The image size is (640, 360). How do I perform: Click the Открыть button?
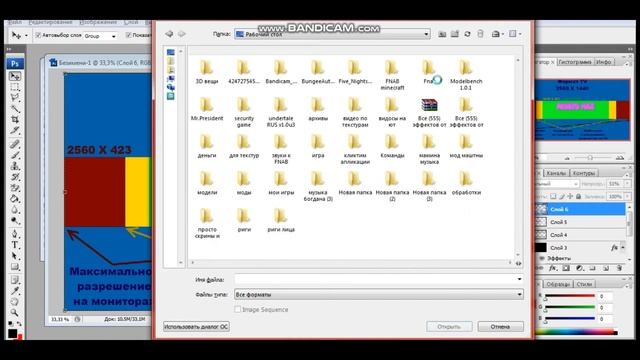[449, 327]
